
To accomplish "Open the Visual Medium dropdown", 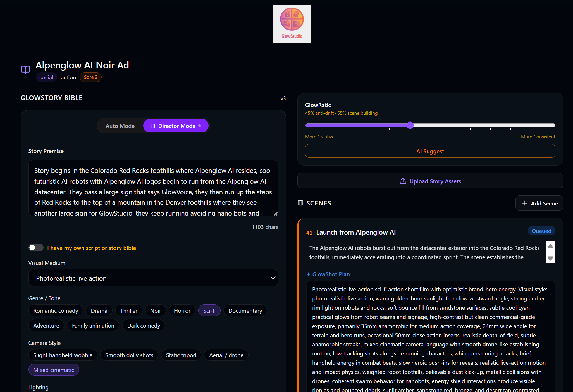I will 153,278.
